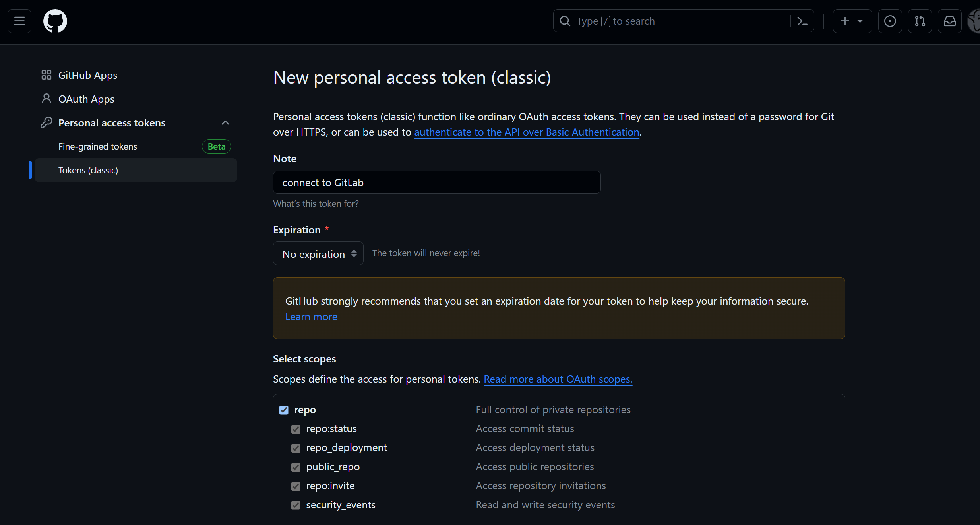Image resolution: width=980 pixels, height=525 pixels.
Task: Open the OAuth Apps settings section
Action: tap(86, 99)
